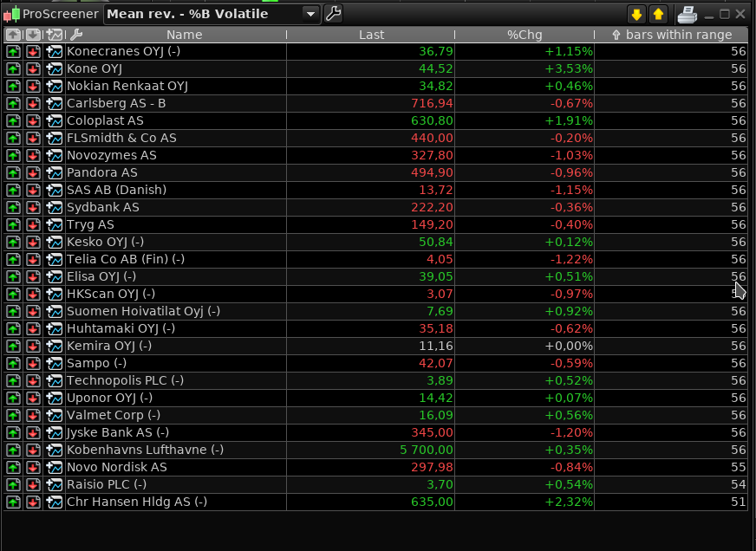Click green buy arrow for Telia Co AB (Fin)

(13, 260)
